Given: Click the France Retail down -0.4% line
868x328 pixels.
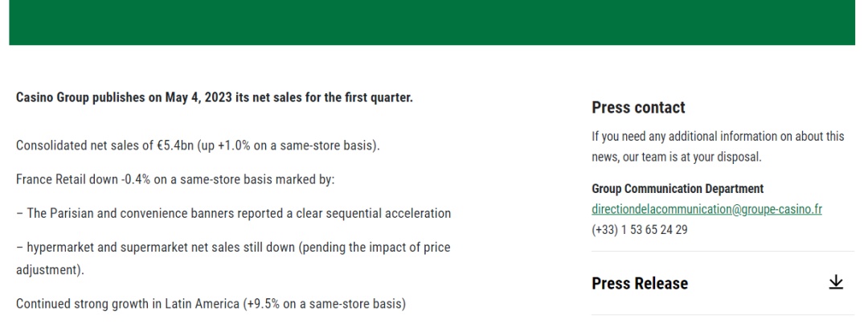Looking at the screenshot, I should pyautogui.click(x=175, y=179).
